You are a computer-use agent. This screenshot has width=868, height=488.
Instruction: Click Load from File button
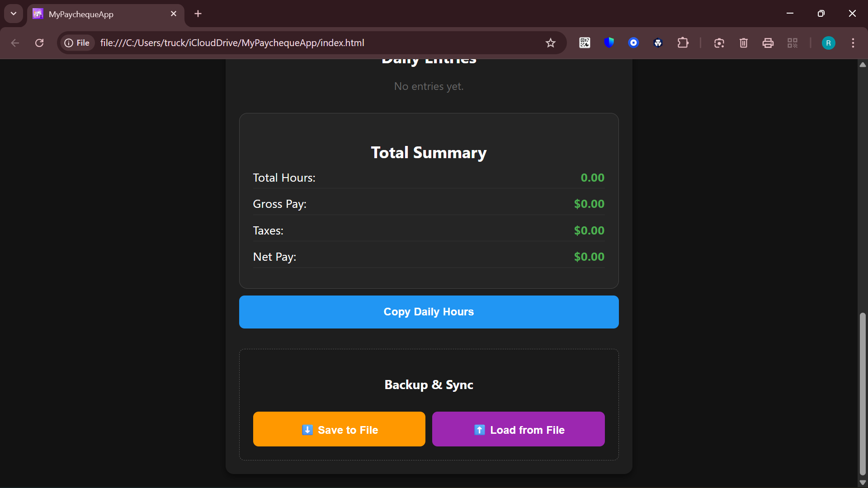click(x=518, y=429)
